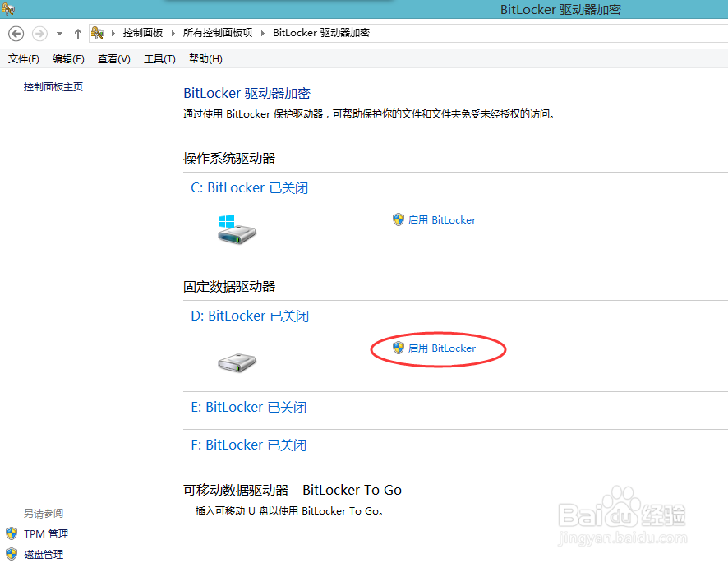
Task: Expand the arrow before 控制面板 breadcrumb
Action: tap(113, 33)
